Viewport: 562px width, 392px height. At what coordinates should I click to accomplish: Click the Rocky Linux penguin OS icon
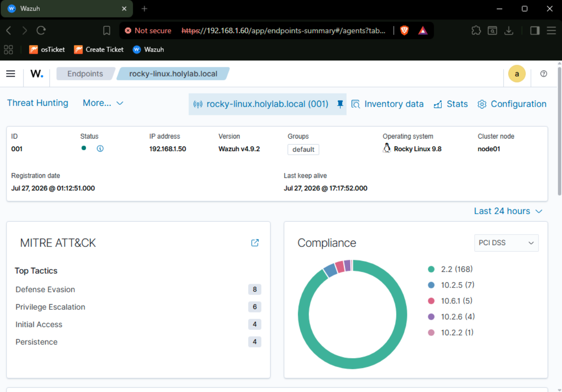tap(387, 149)
